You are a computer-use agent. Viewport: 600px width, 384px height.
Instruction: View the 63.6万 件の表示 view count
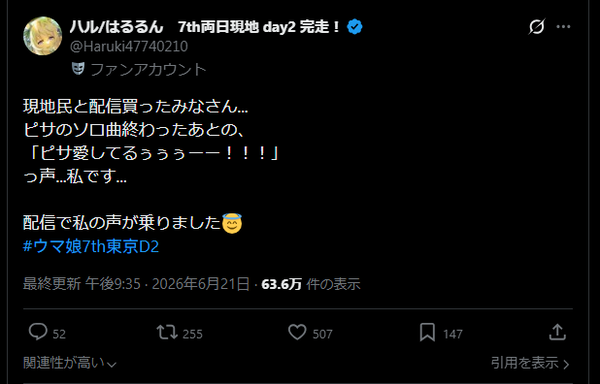[311, 284]
